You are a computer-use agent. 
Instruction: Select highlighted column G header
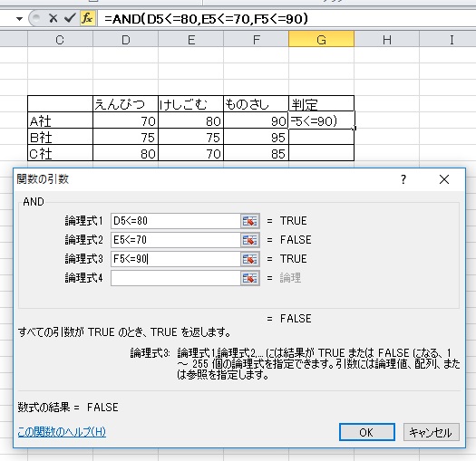point(321,40)
